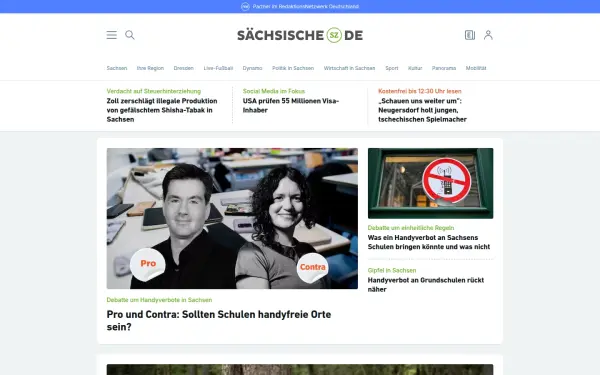
Task: Open Wirtschaft in Sachsen section
Action: tap(349, 68)
